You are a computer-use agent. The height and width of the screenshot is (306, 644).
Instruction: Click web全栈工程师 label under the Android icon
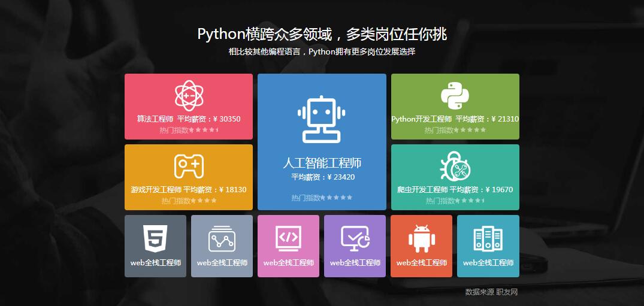click(422, 262)
